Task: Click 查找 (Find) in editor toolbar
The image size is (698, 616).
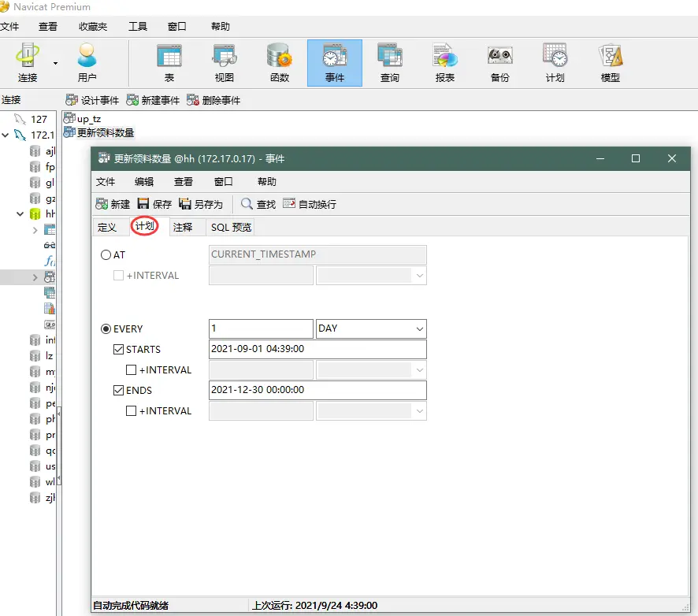Action: [258, 204]
